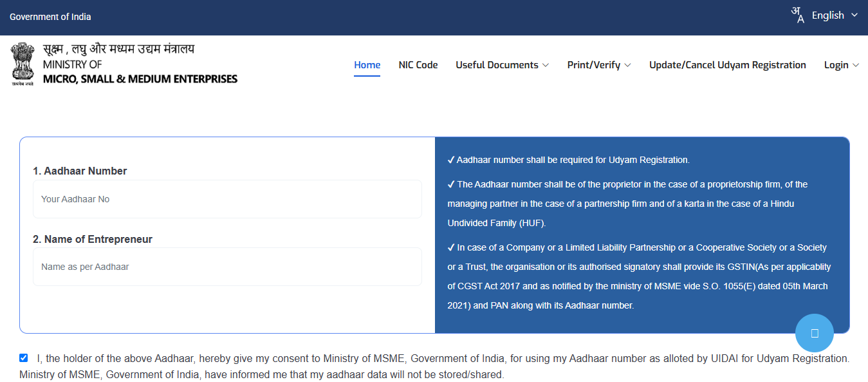Click the language translate icon
The width and height of the screenshot is (868, 382).
[798, 15]
